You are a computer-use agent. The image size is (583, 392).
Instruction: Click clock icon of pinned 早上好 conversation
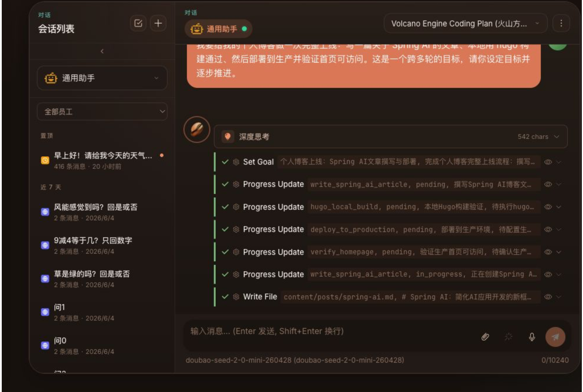(45, 160)
